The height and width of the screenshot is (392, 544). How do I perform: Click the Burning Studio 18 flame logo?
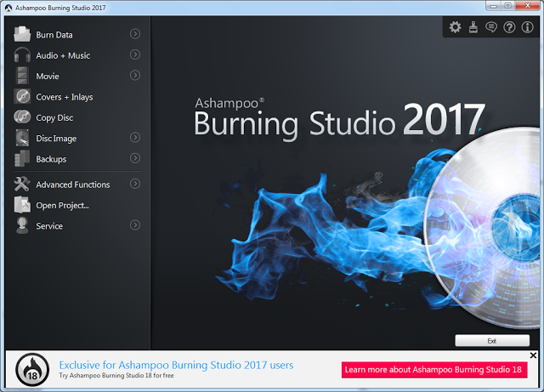[32, 370]
